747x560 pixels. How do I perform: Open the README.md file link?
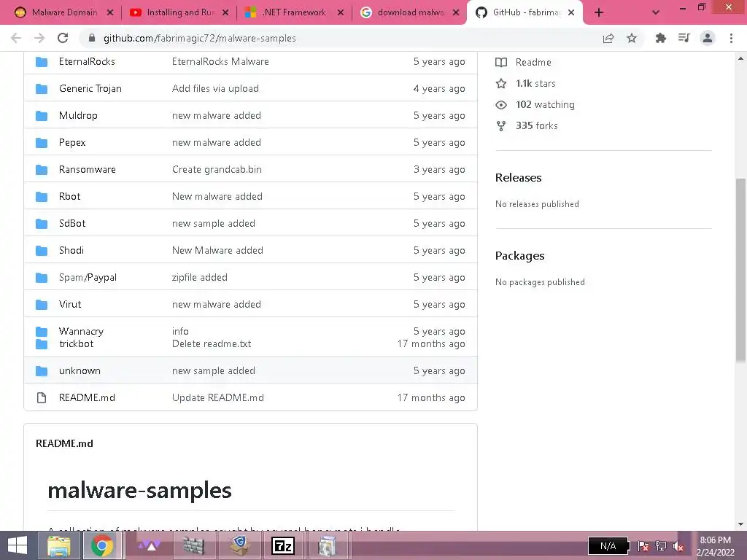click(x=87, y=397)
